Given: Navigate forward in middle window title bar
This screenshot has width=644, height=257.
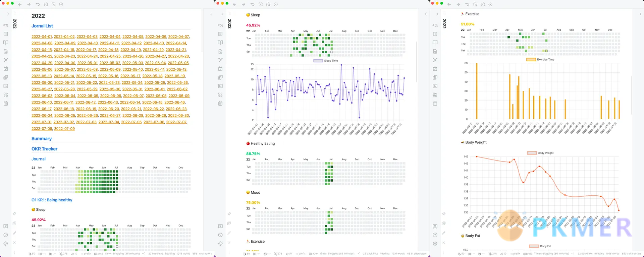Looking at the screenshot, I should coord(244,4).
